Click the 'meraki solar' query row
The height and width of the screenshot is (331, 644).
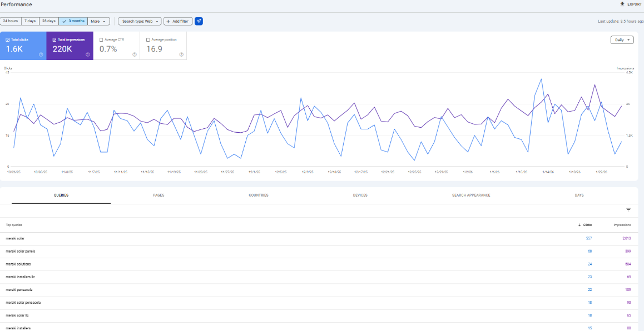point(319,238)
